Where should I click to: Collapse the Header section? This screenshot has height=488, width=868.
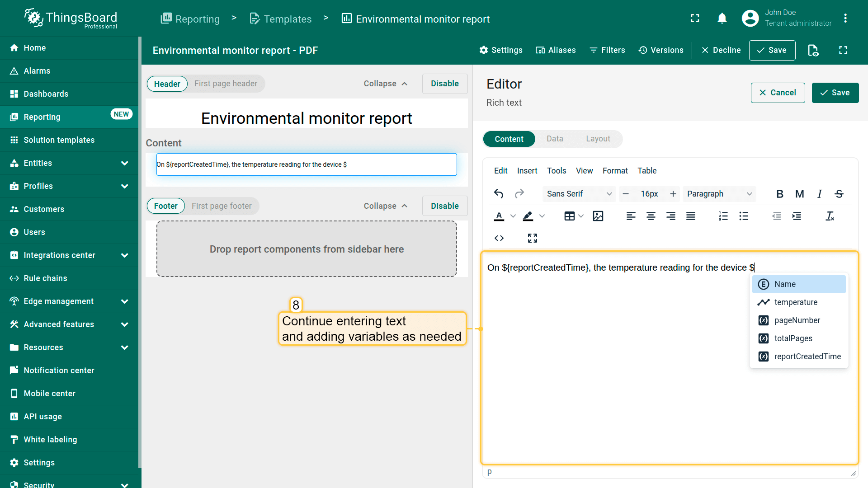[x=386, y=84]
